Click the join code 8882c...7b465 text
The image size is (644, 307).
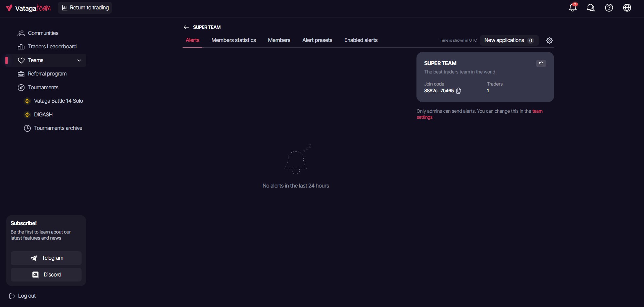[x=439, y=91]
